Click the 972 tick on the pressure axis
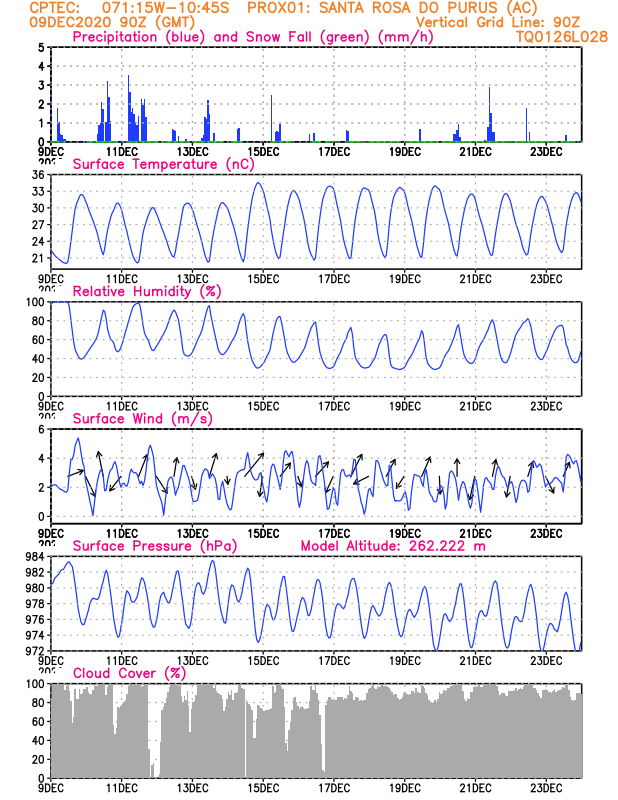 (x=36, y=651)
